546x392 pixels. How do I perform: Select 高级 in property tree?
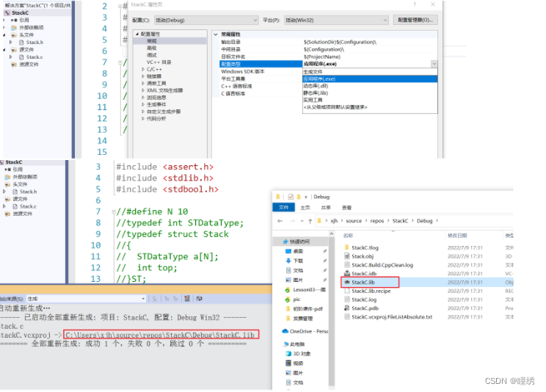click(152, 48)
